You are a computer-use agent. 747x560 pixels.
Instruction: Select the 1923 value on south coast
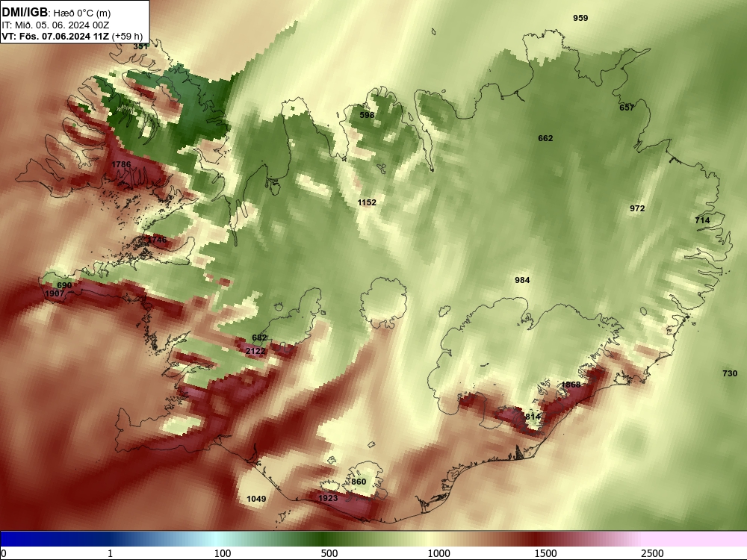pos(328,498)
